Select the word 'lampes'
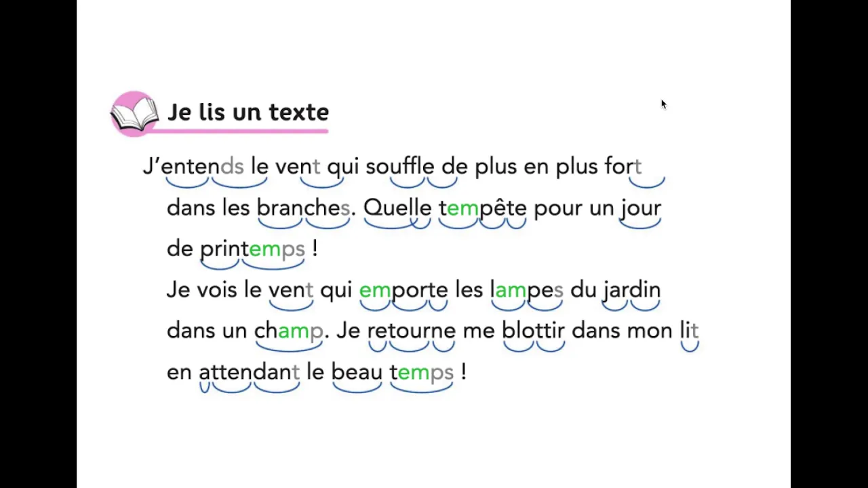 pos(526,290)
